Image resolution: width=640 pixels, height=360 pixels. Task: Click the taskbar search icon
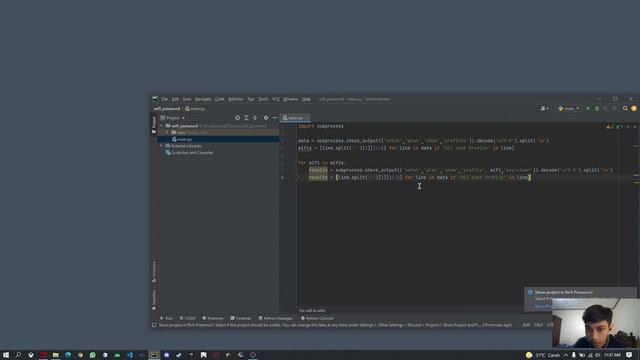(18, 355)
